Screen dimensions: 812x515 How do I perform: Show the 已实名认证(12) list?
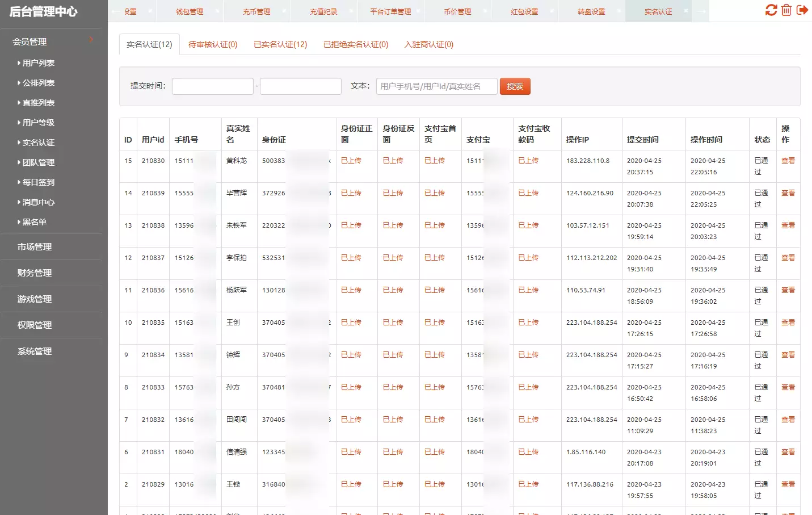click(280, 44)
